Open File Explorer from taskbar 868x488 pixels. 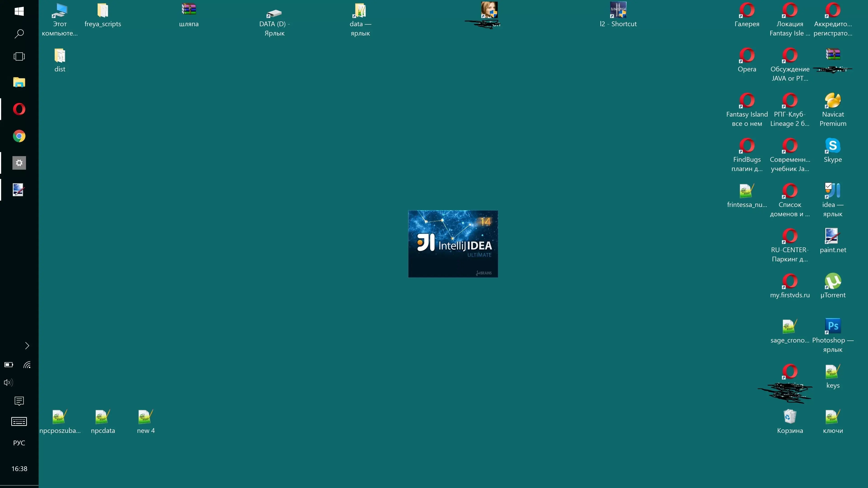click(x=19, y=82)
